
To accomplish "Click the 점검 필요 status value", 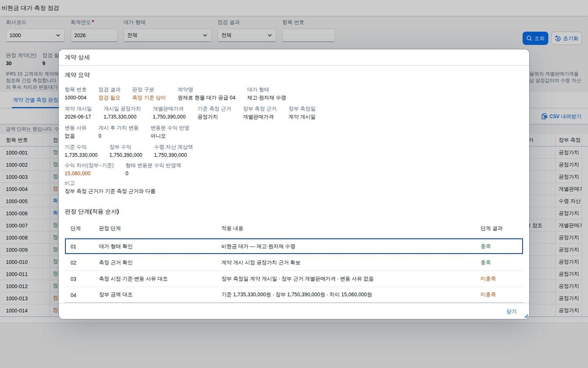I will 109,98.
